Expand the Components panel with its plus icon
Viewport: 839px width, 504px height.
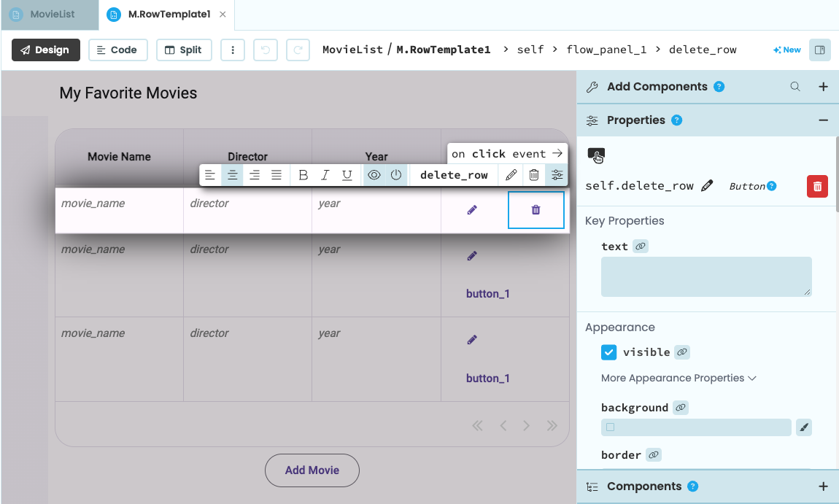tap(824, 486)
